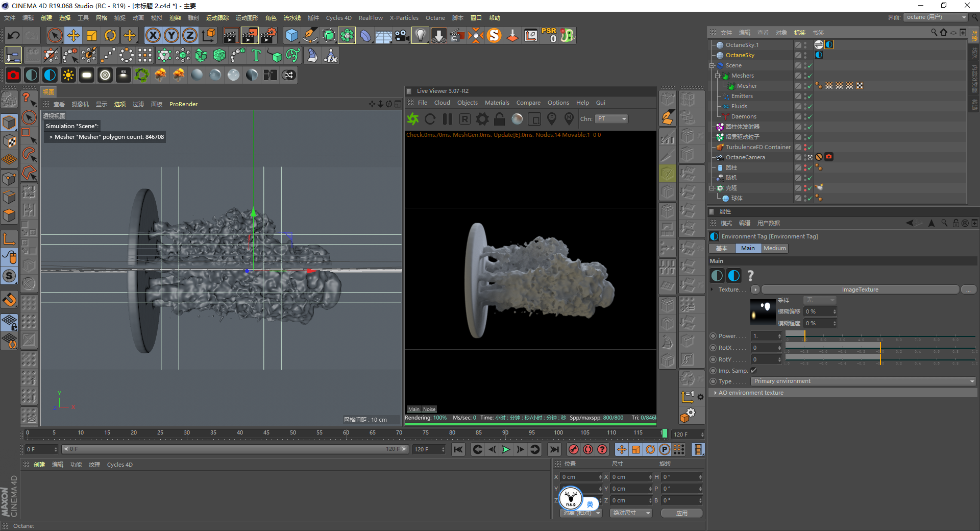The height and width of the screenshot is (531, 980).
Task: Toggle editor visibility of Mesher object
Action: (x=805, y=84)
